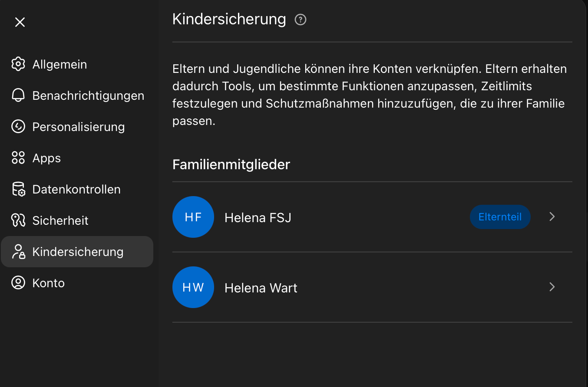Screen dimensions: 588x387
Task: Click the Apps grid icon
Action: (18, 158)
